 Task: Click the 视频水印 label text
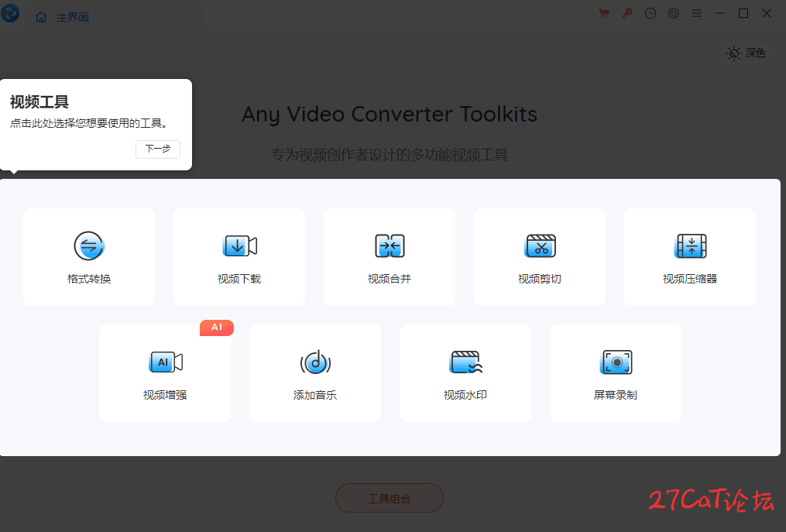[x=465, y=395]
